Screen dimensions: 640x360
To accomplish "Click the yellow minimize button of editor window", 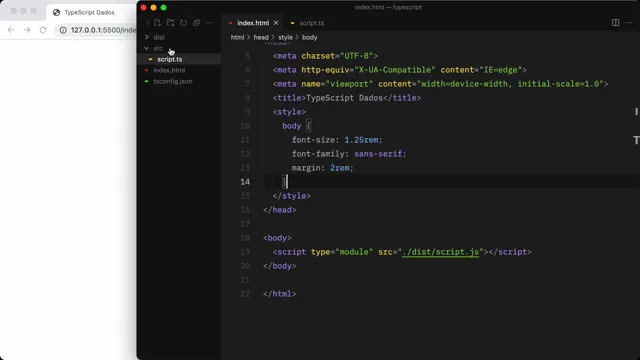I will click(x=153, y=7).
